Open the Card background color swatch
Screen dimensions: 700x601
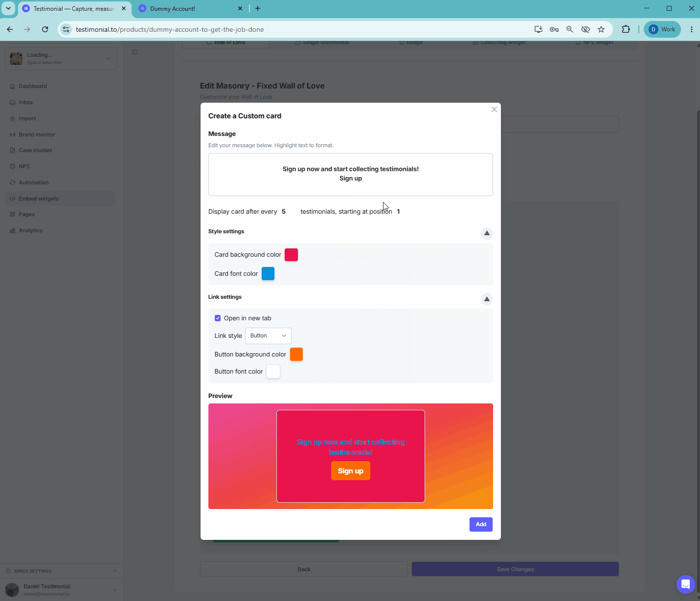[x=291, y=255]
